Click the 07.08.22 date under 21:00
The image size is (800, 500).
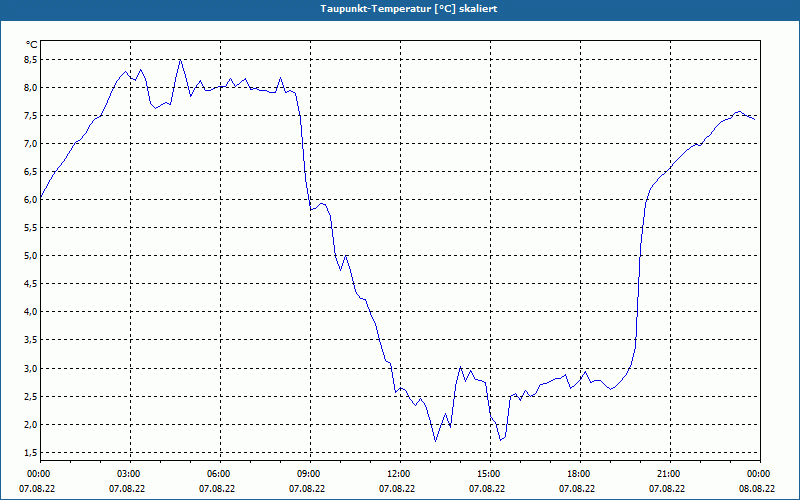(667, 489)
